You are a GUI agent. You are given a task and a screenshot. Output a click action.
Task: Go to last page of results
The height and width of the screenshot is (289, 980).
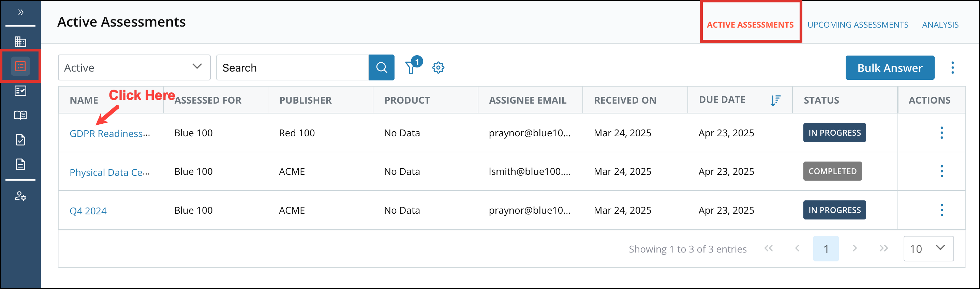884,249
